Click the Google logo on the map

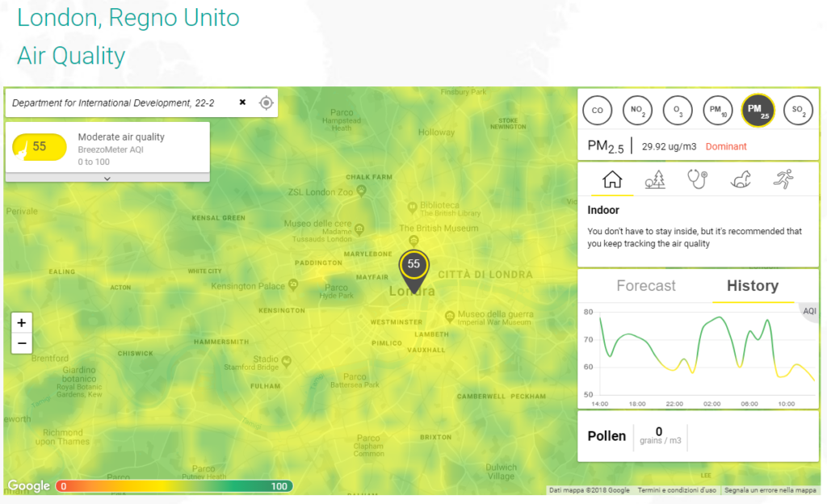(x=29, y=485)
